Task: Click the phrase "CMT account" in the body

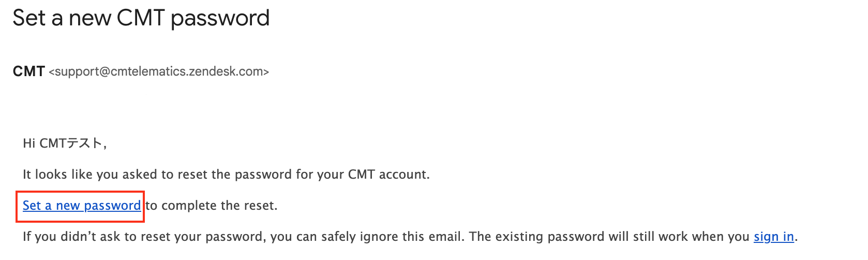Action: pos(388,175)
